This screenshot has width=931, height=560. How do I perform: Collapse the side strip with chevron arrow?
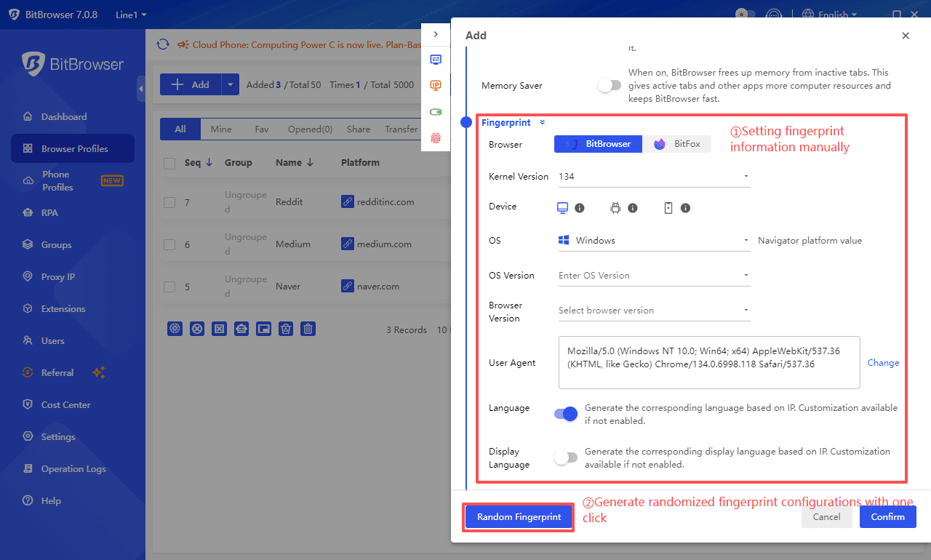[436, 34]
